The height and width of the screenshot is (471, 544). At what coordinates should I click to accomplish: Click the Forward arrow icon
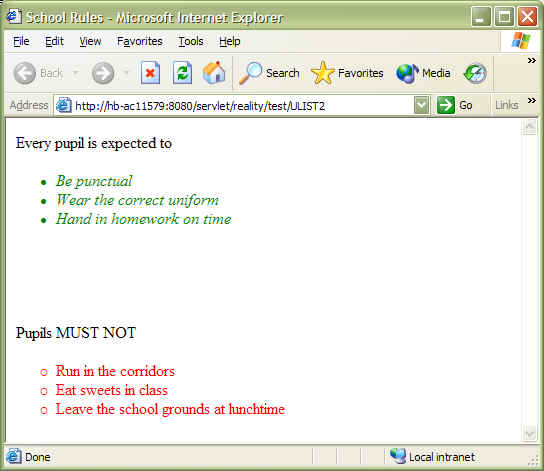103,73
